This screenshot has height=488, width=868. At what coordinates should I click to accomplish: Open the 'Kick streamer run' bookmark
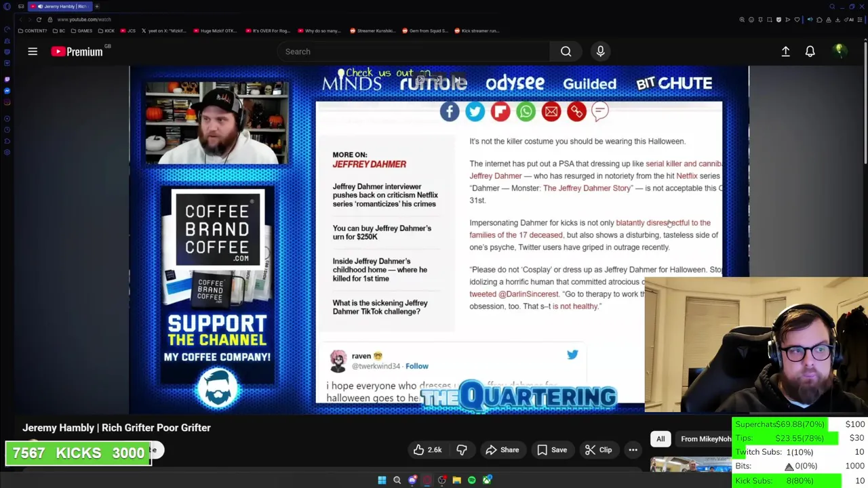click(x=476, y=30)
